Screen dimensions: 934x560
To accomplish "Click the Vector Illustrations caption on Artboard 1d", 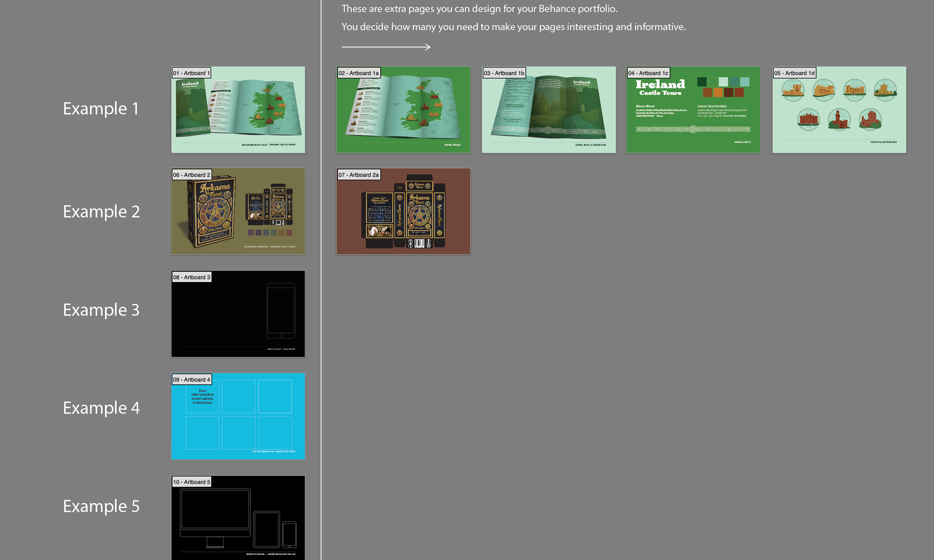I will pyautogui.click(x=884, y=142).
